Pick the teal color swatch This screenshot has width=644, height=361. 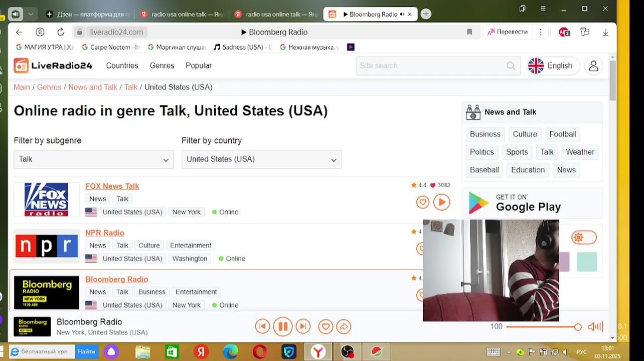(x=587, y=262)
